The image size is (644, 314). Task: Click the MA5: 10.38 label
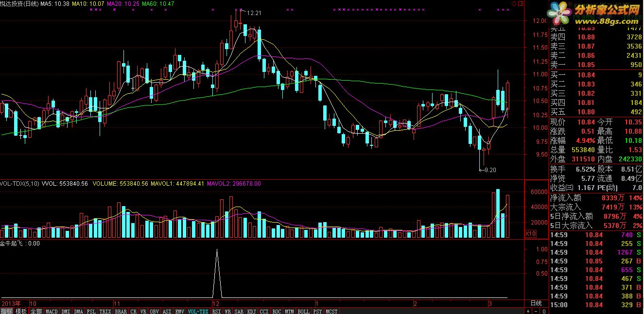pos(55,3)
